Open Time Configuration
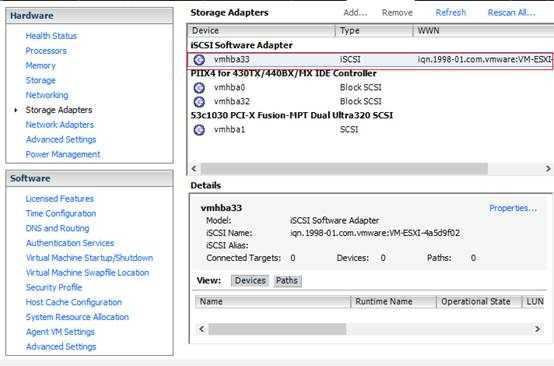This screenshot has height=366, width=554. (61, 213)
